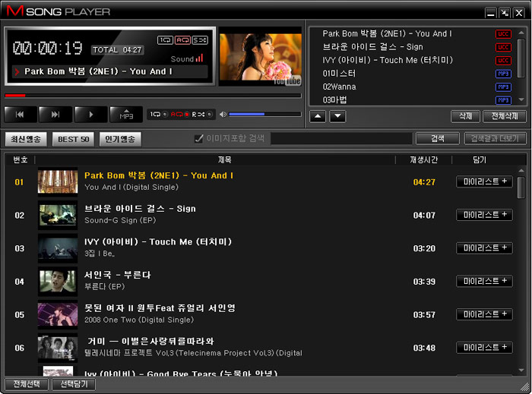Click the A-repeat indicator in display

(x=182, y=40)
